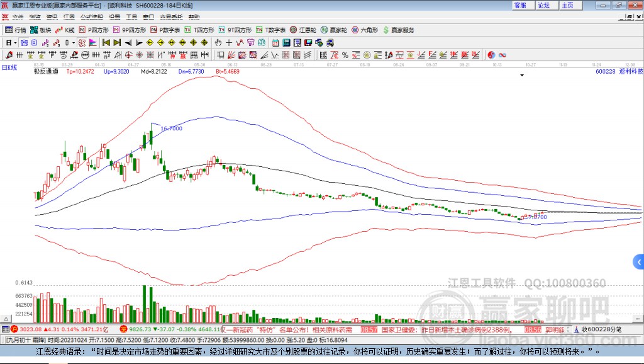The width and height of the screenshot is (644, 364).
Task: Select the Gann fan lines tool
Action: click(231, 55)
